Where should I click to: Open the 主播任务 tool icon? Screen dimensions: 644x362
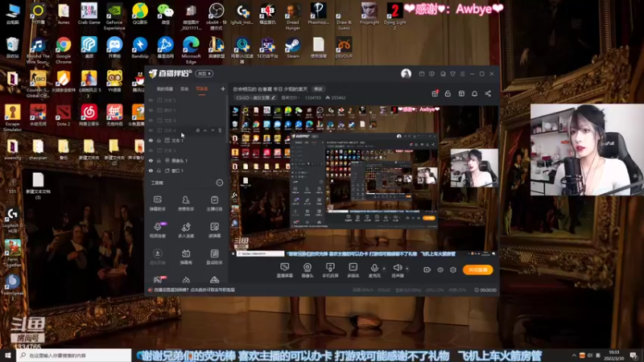coord(214,204)
